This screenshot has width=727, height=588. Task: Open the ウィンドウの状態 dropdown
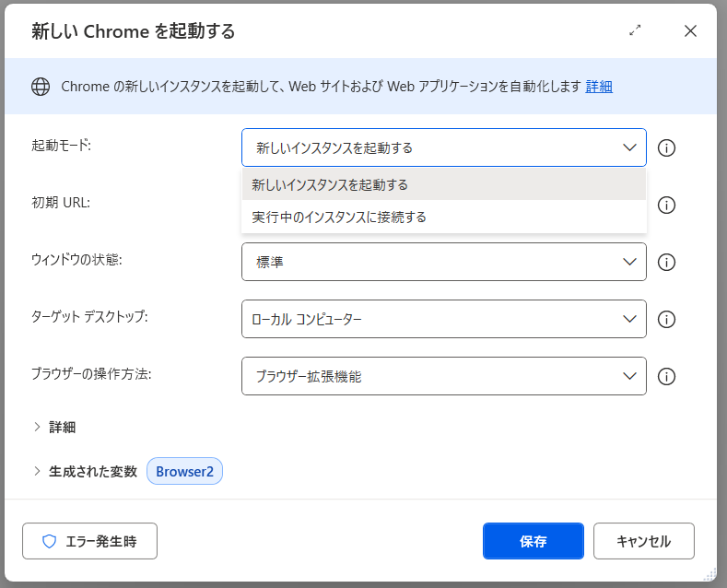coord(444,262)
